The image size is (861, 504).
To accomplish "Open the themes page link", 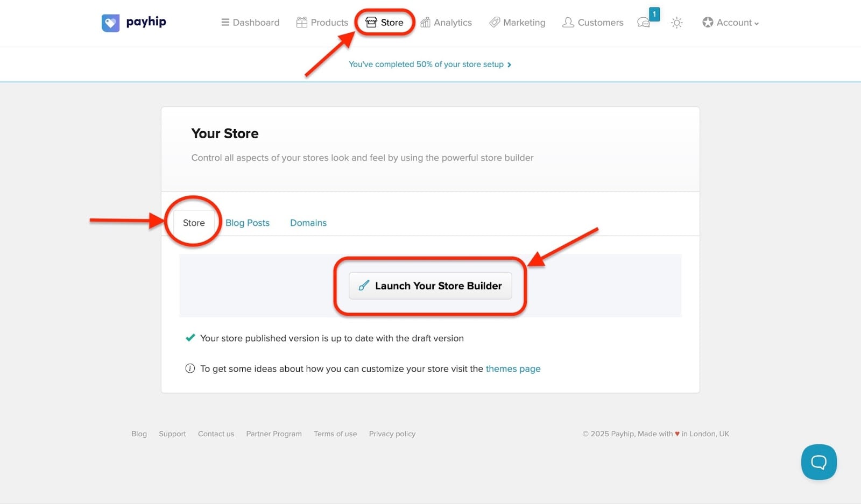I will click(x=513, y=369).
